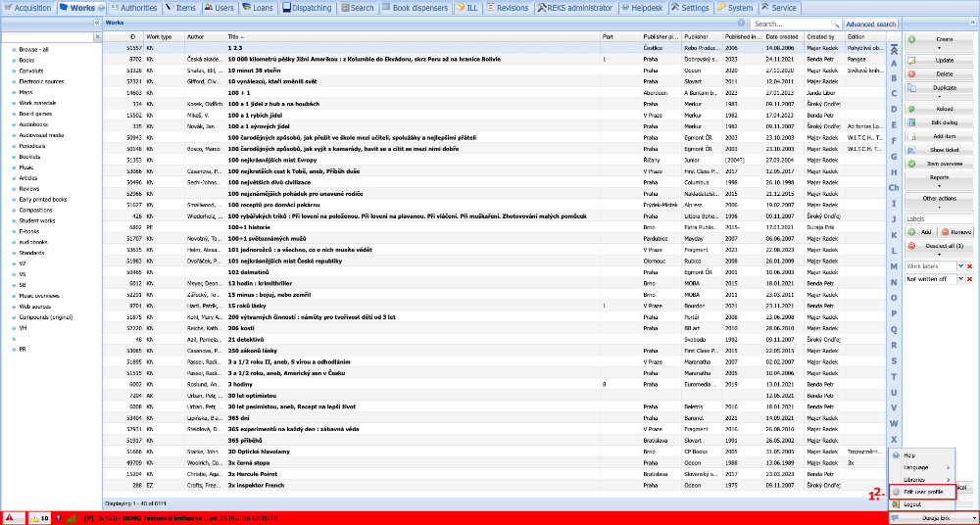Click into the Search... field

(789, 24)
